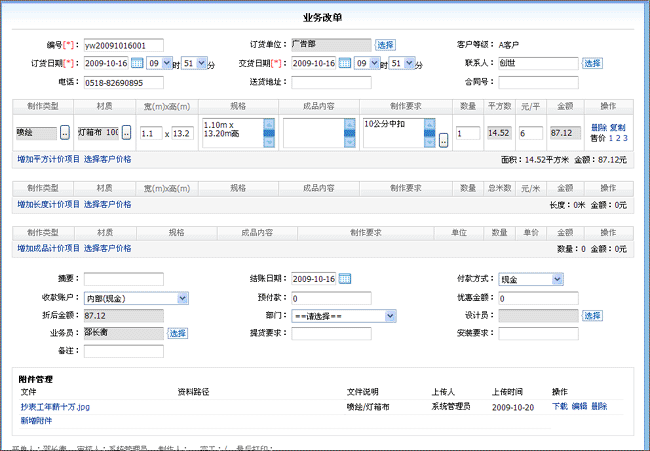This screenshot has height=451, width=650.
Task: Open calendar picker for 交货日期
Action: tap(344, 63)
